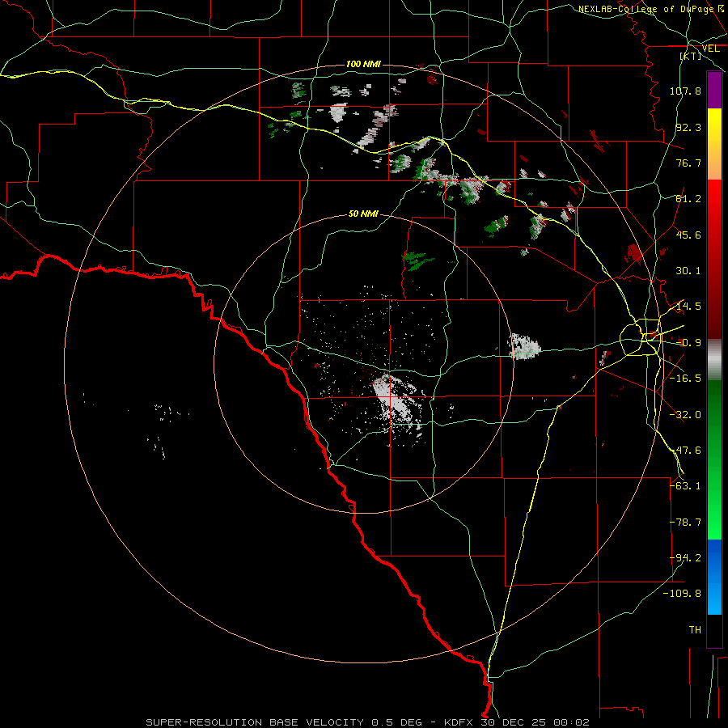Click the [KT] units label
The height and width of the screenshot is (728, 728).
click(x=691, y=56)
